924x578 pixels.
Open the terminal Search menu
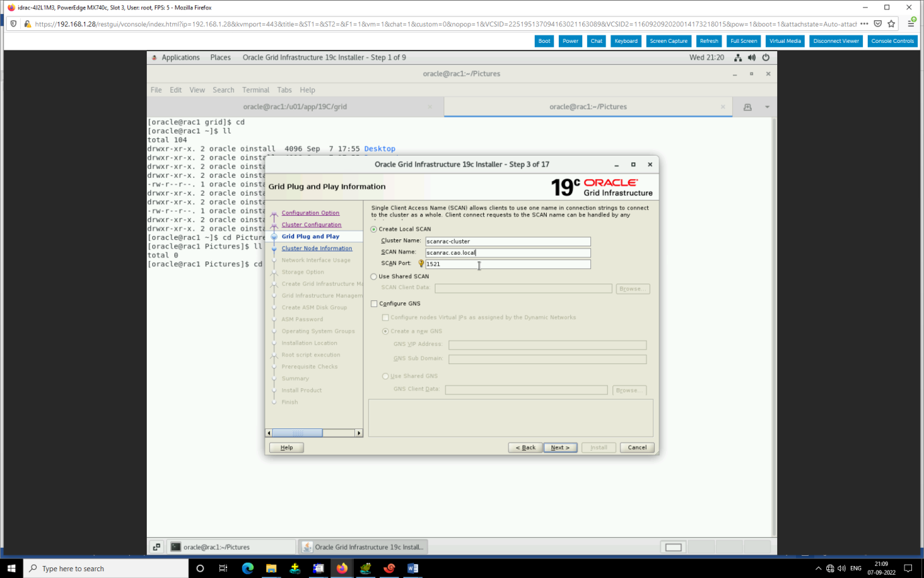(x=224, y=90)
